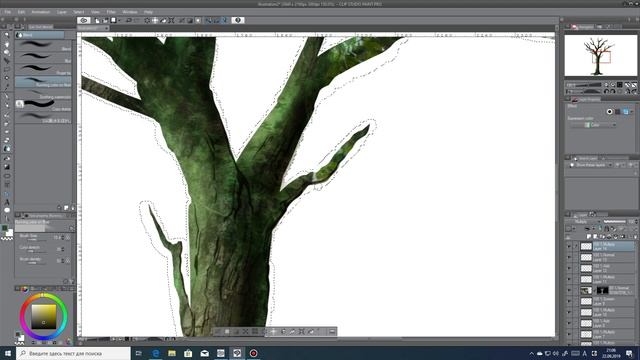Select the Operation object tool
640x360 pixels.
(x=7, y=52)
